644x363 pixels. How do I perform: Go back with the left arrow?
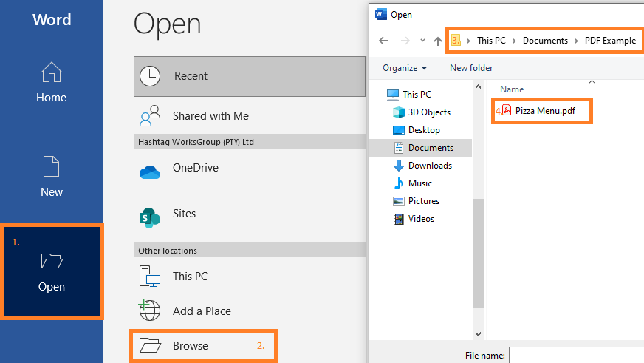click(383, 41)
